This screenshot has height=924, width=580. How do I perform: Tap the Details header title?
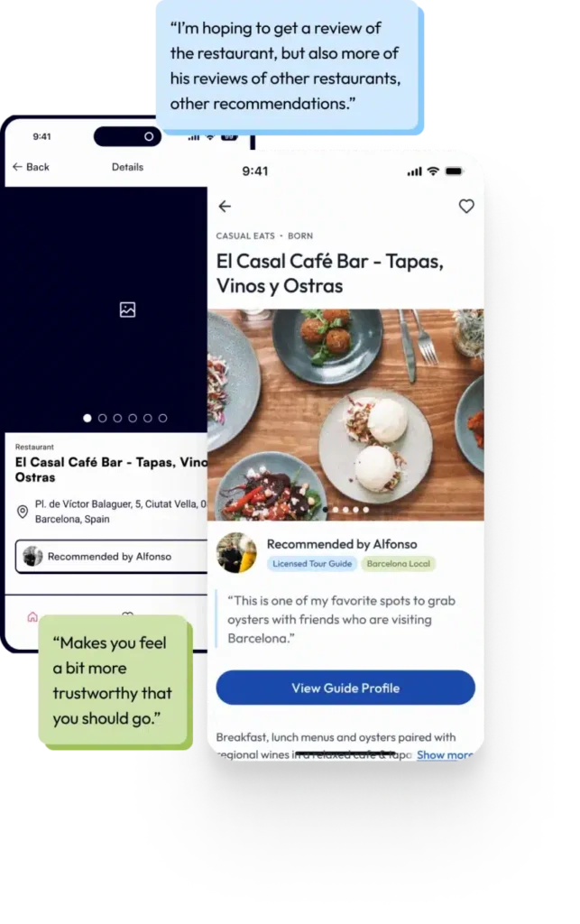(128, 167)
